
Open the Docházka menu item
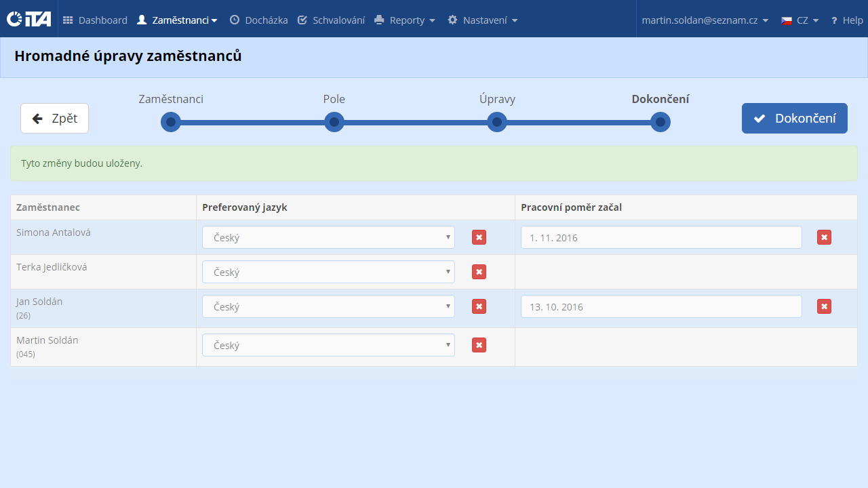258,20
